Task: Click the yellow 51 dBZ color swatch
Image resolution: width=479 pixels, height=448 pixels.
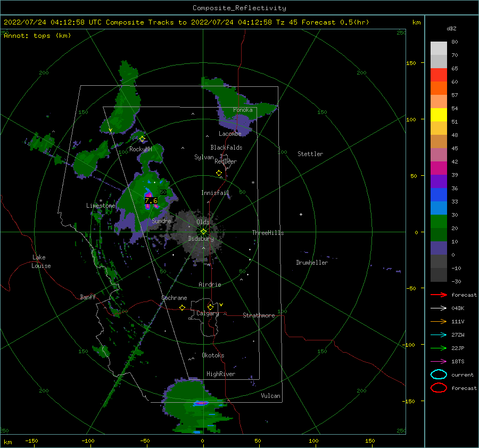Action: click(439, 115)
